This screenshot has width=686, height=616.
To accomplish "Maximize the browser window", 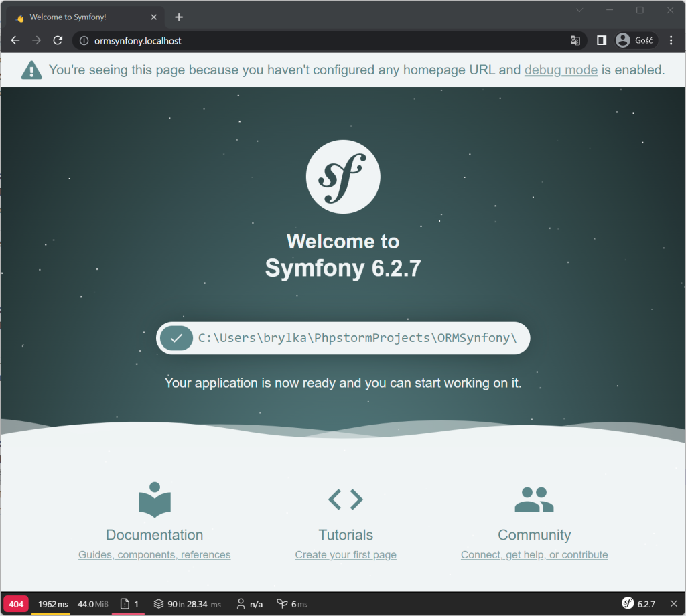I will click(x=640, y=10).
